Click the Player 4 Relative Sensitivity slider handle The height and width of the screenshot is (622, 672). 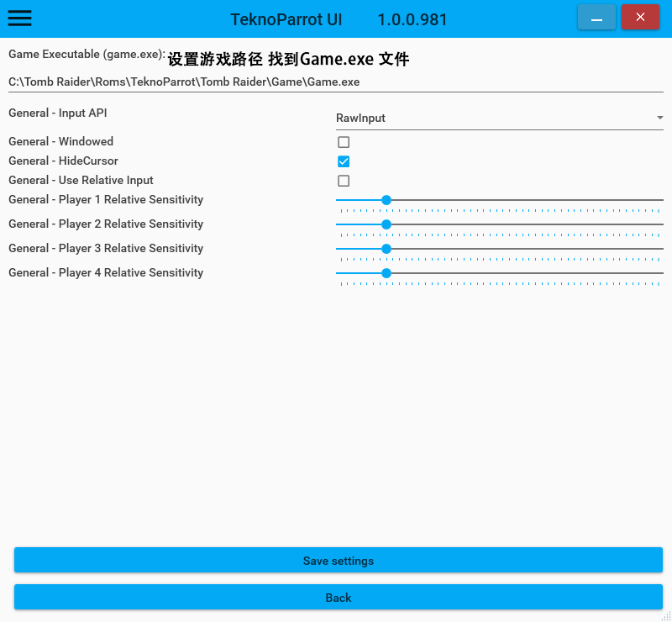[x=386, y=273]
